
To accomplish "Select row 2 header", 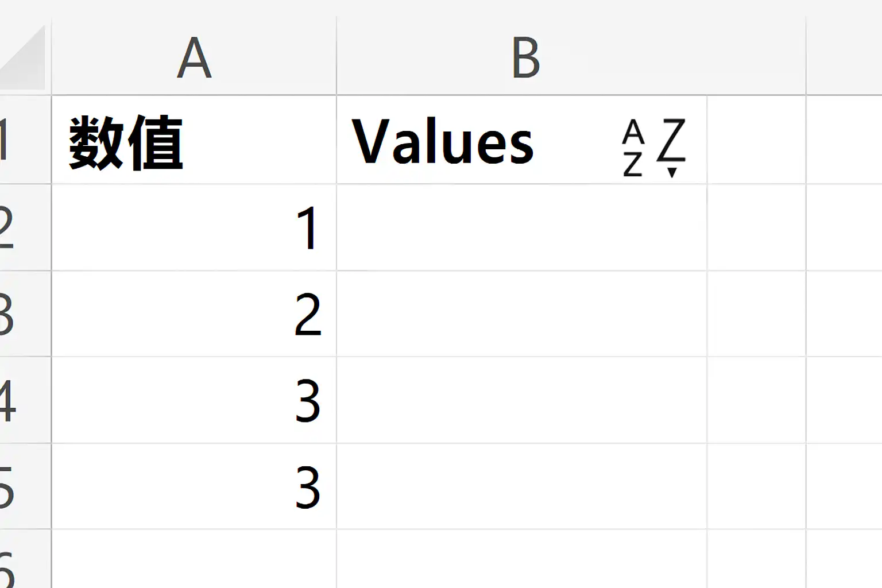I will pyautogui.click(x=25, y=227).
